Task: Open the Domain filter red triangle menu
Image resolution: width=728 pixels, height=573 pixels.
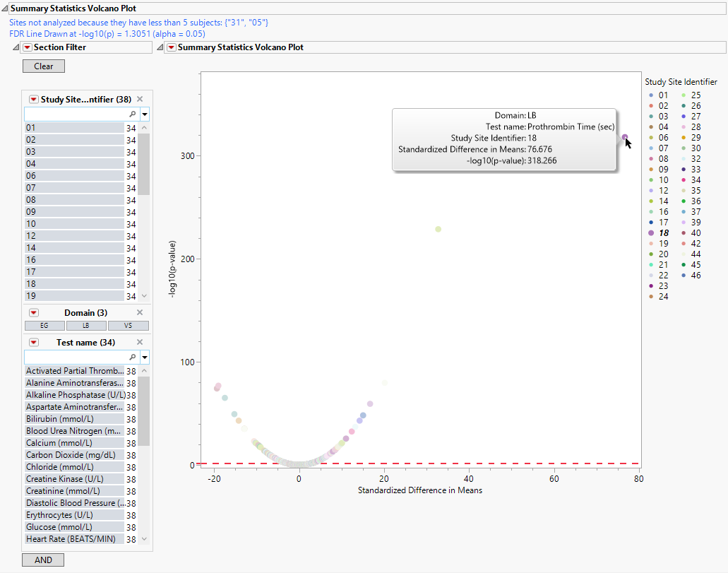Action: (34, 312)
